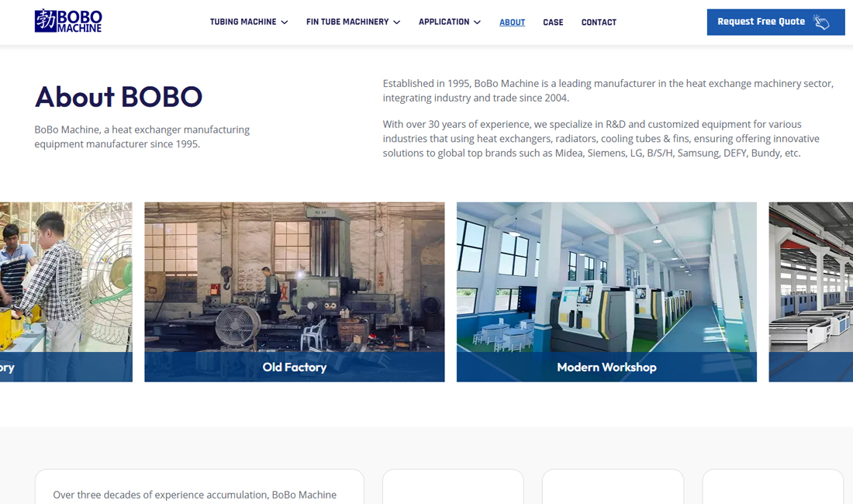The width and height of the screenshot is (853, 504).
Task: Open the Tubing Machine menu
Action: [243, 22]
